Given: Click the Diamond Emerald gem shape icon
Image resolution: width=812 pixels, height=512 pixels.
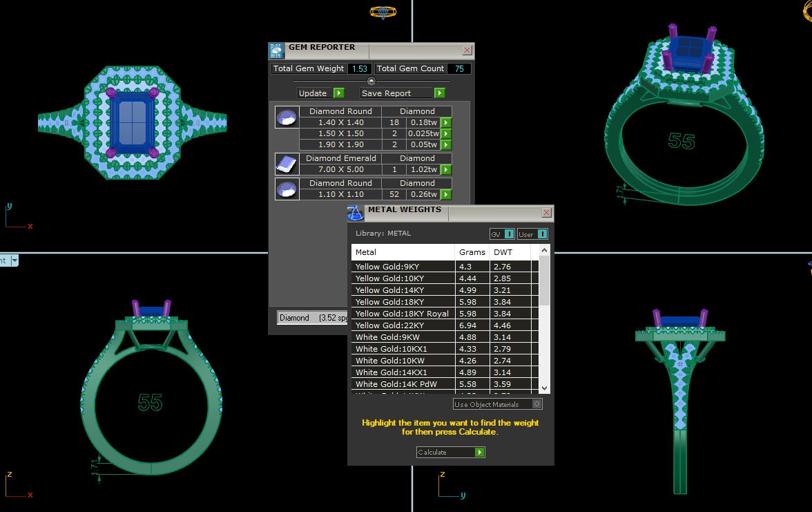Looking at the screenshot, I should click(287, 164).
